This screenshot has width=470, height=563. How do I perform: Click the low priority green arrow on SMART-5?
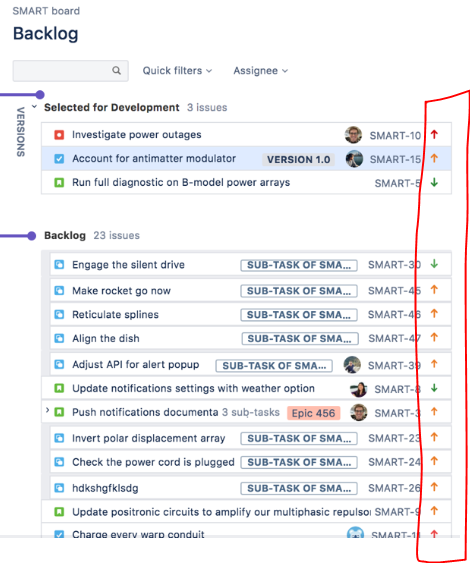434,182
